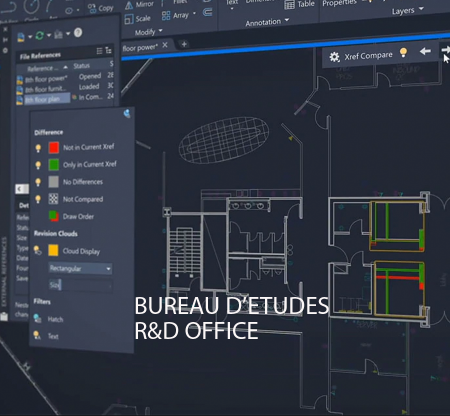Image resolution: width=450 pixels, height=416 pixels.
Task: Sort by Status column header
Action: click(x=82, y=66)
